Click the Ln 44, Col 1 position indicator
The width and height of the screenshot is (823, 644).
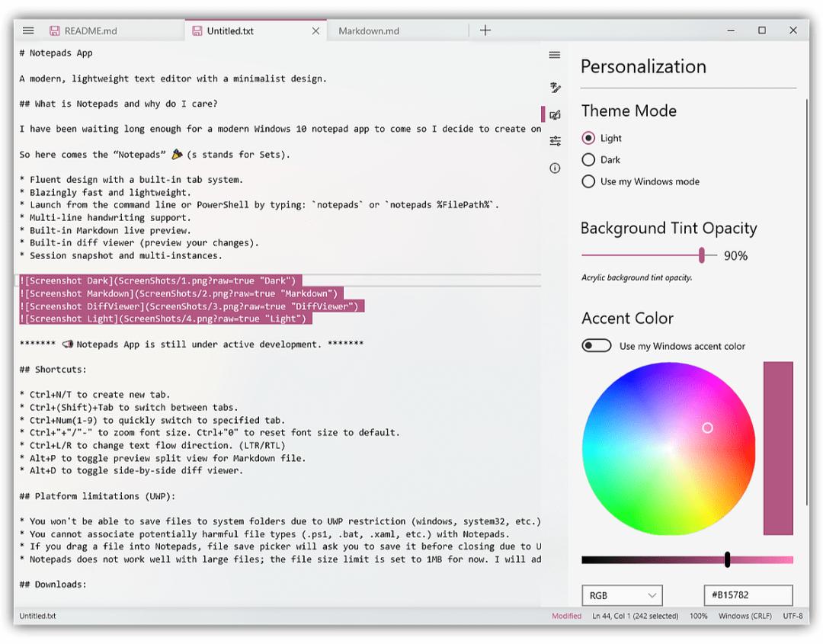[635, 616]
